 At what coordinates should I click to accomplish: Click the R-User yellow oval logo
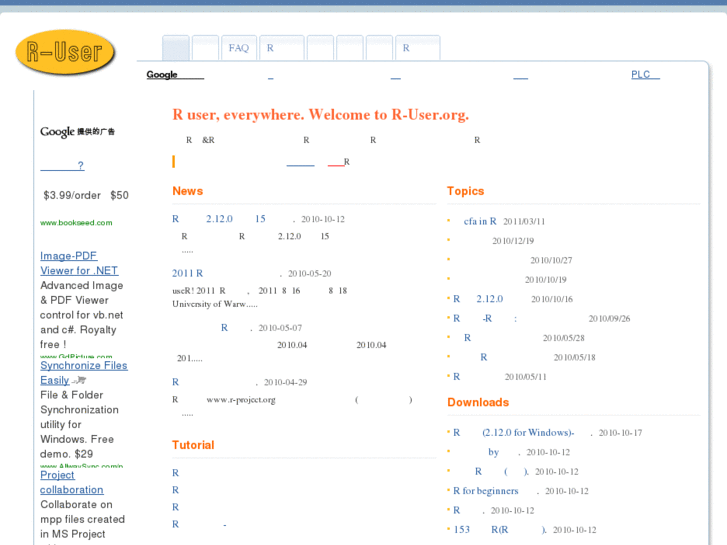65,51
